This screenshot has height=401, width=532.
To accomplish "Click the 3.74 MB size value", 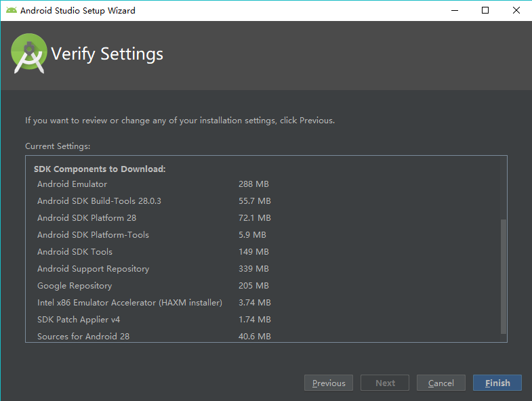I will pos(254,303).
